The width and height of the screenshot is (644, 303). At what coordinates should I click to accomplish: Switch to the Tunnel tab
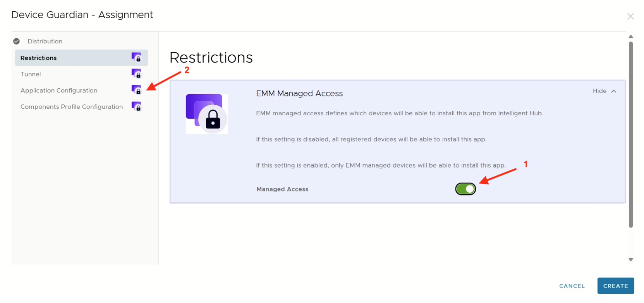(31, 74)
